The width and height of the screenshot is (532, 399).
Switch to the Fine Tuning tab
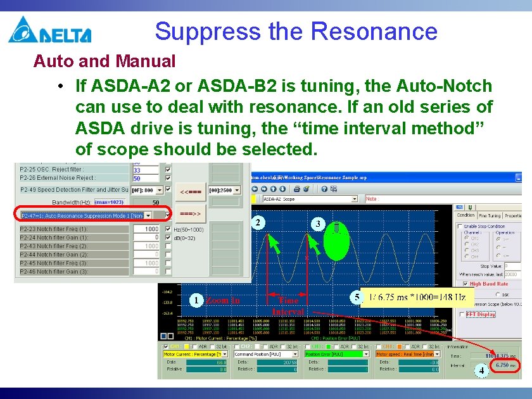(489, 215)
